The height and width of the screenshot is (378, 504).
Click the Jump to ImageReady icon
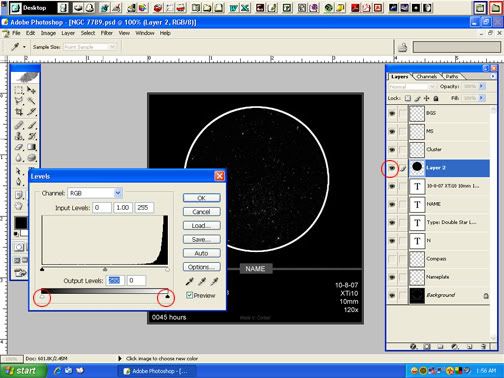[20, 273]
